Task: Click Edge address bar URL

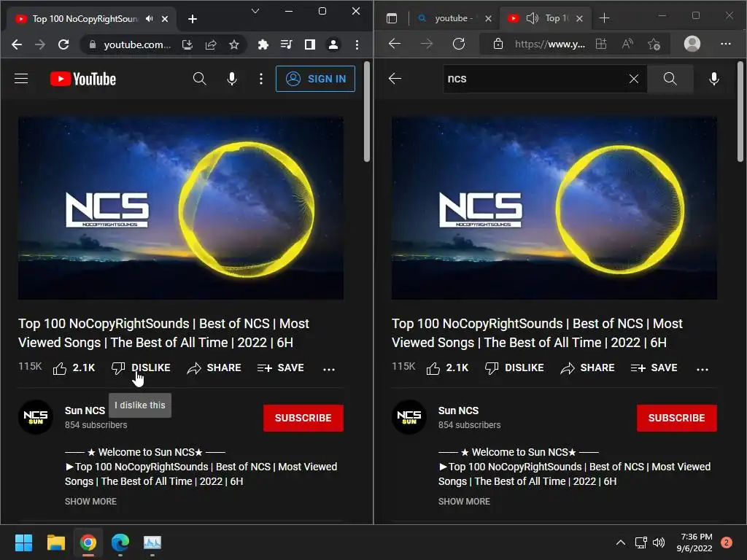Action: [550, 44]
